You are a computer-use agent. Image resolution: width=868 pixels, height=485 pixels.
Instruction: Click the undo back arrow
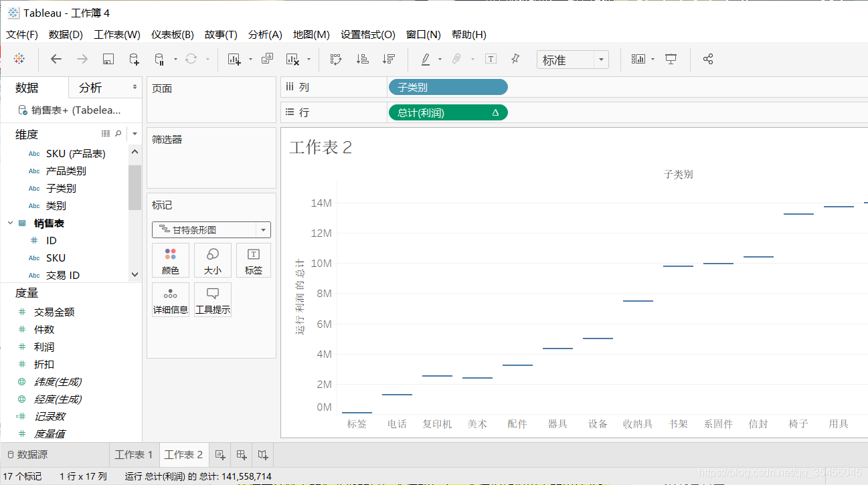(x=56, y=59)
